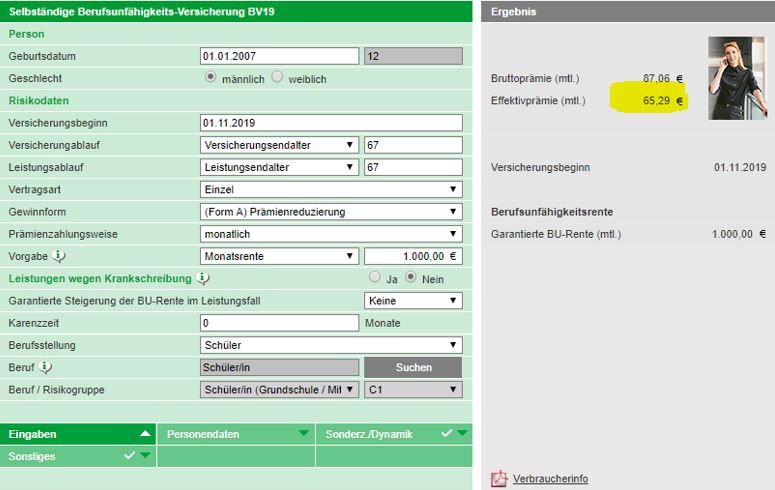This screenshot has height=490, width=775.
Task: Click Leistungsablauf age field with 67
Action: (413, 167)
